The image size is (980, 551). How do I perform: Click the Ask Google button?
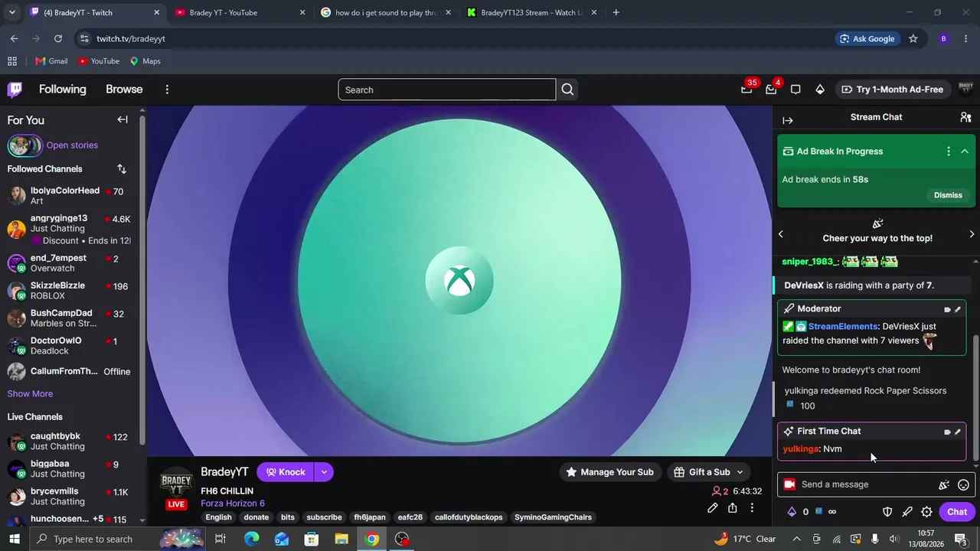867,38
